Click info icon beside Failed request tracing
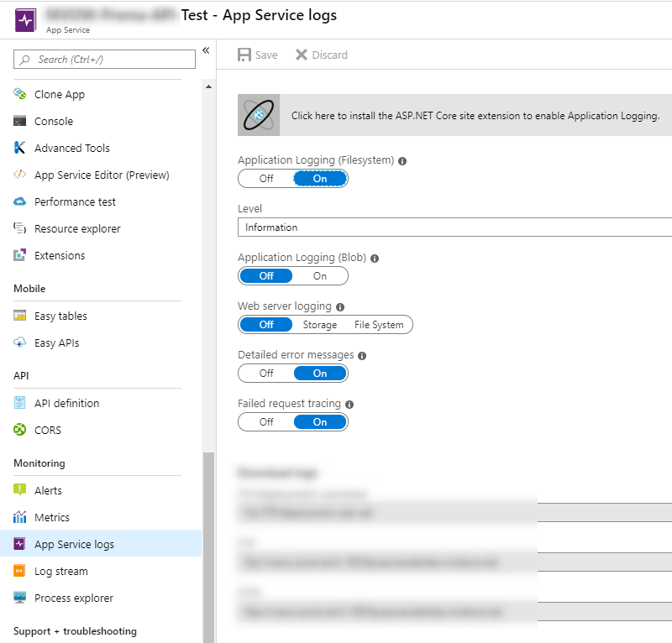Viewport: 672px width, 643px height. (349, 405)
